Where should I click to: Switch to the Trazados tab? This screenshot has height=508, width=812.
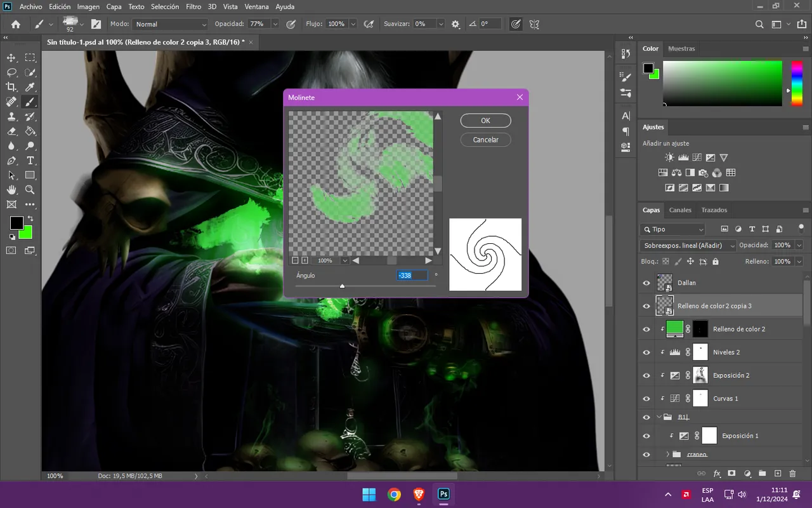click(x=714, y=210)
